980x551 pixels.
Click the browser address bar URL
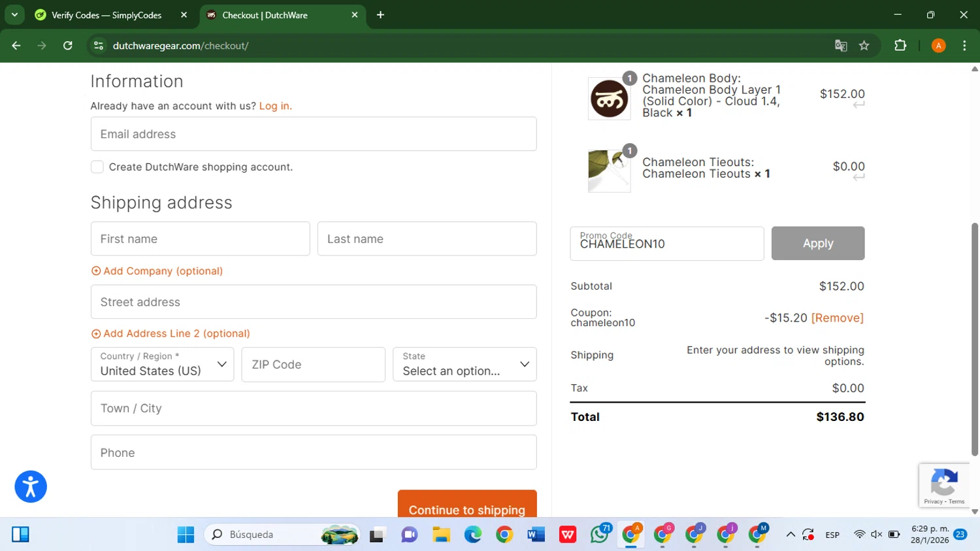coord(180,46)
